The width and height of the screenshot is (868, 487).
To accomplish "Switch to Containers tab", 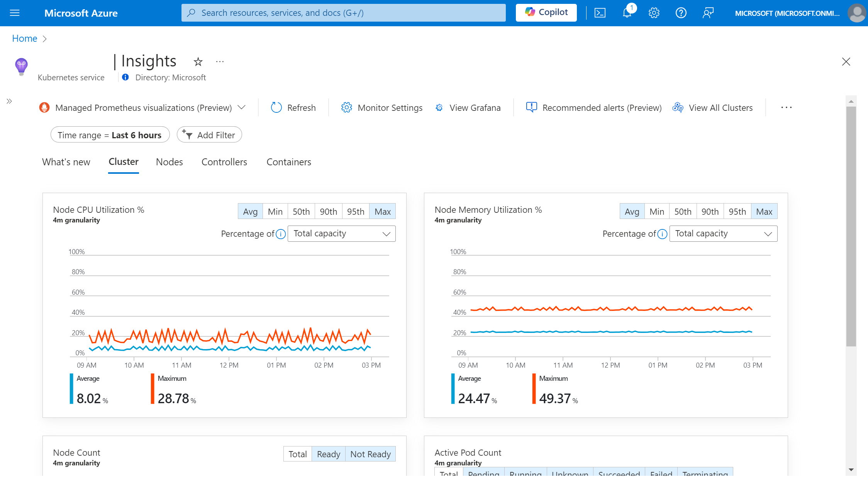I will (288, 161).
